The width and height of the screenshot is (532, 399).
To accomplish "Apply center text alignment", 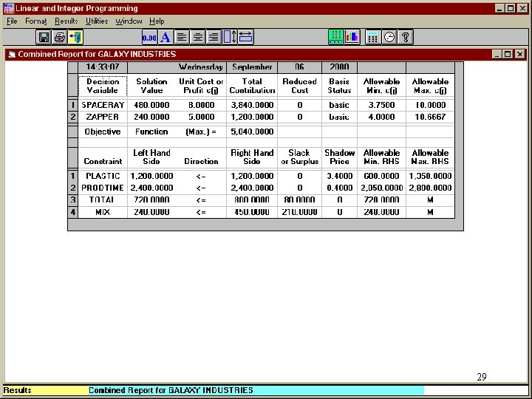I will pos(197,37).
